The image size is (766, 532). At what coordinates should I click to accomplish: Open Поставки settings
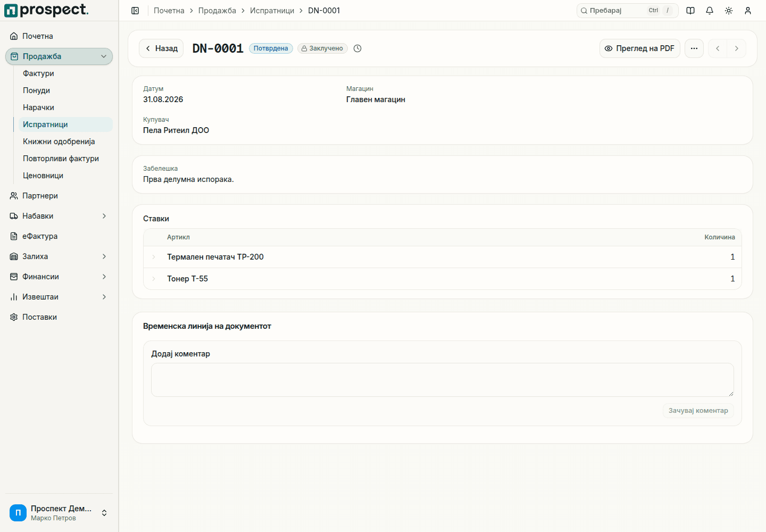[x=59, y=317]
